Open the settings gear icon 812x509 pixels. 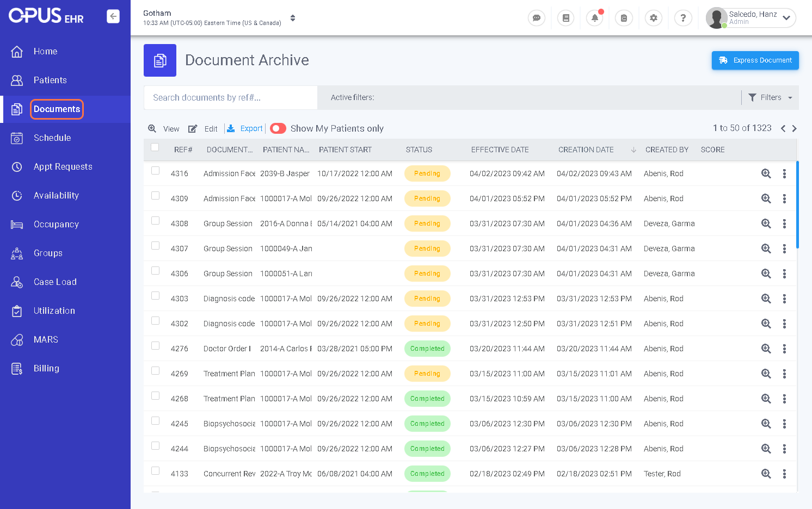pos(654,18)
